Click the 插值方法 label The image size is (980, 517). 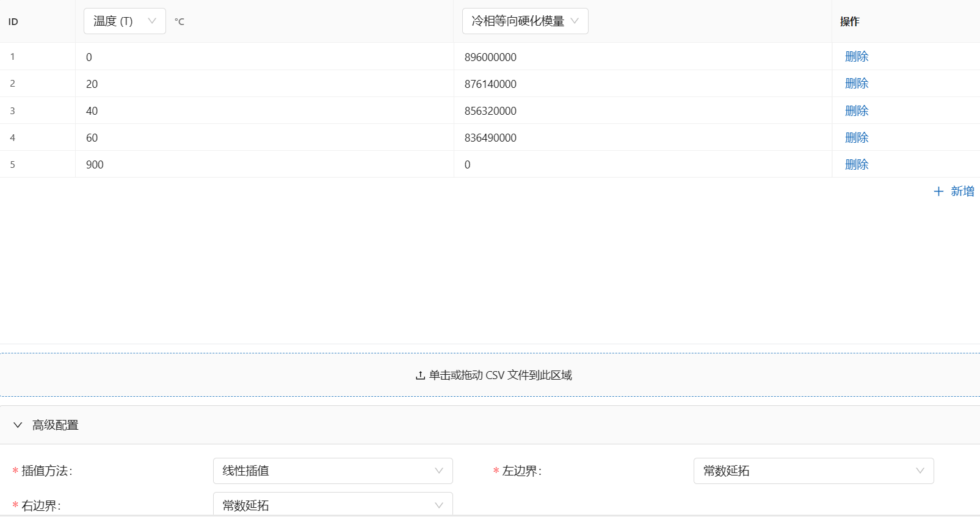pos(46,471)
